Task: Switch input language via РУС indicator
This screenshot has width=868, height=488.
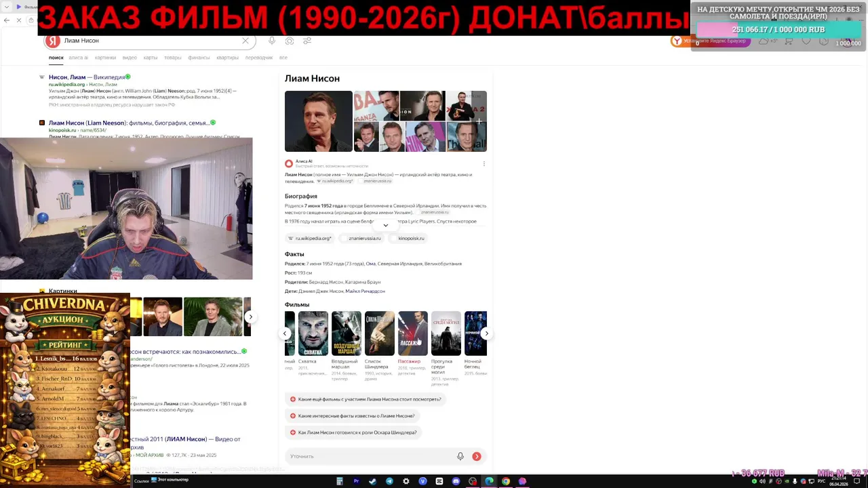Action: (821, 481)
